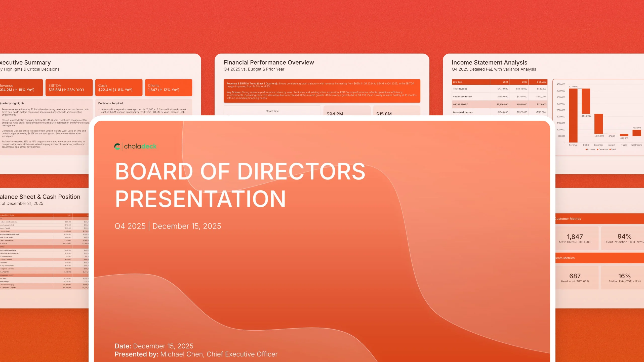This screenshot has height=362, width=644.
Task: Click the 'Q4 2025 | December 15, 2025' subtitle
Action: [x=168, y=226]
